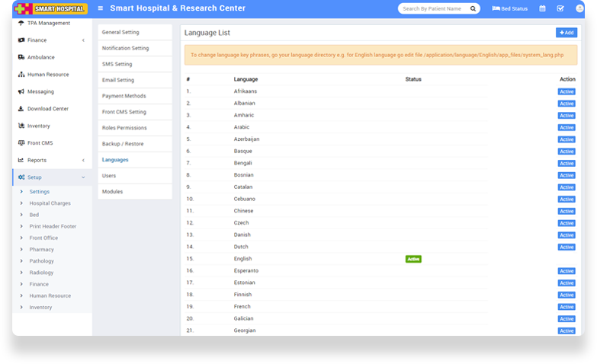The width and height of the screenshot is (597, 364).
Task: Click the search magnifier icon
Action: tap(473, 9)
